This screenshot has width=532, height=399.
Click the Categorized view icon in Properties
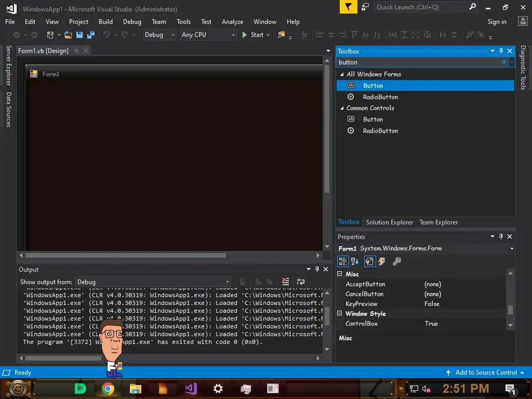pos(343,261)
